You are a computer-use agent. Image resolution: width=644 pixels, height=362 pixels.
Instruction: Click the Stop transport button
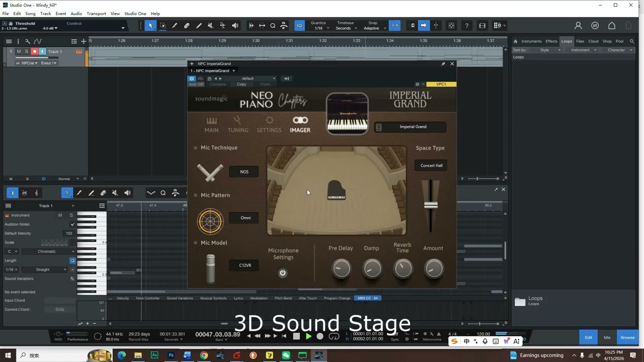point(296,336)
